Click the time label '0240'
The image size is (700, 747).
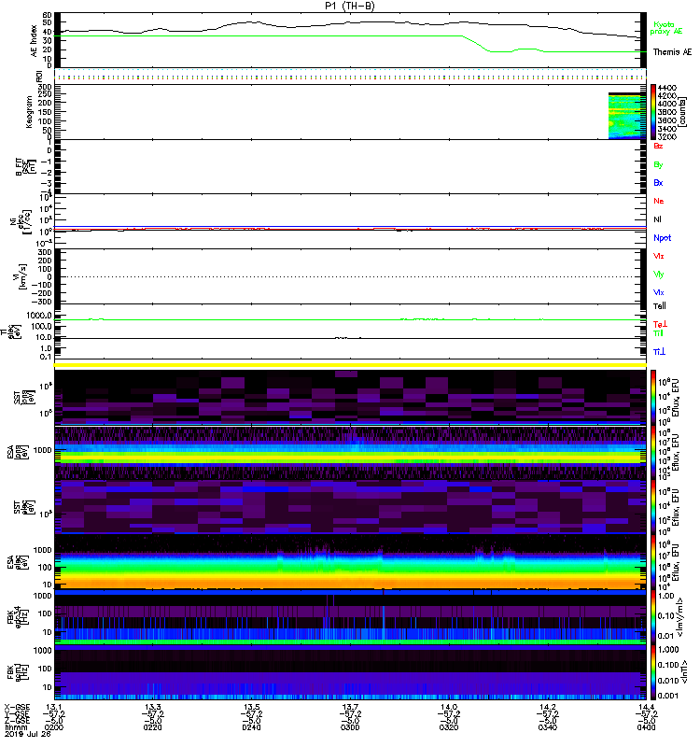click(x=251, y=727)
